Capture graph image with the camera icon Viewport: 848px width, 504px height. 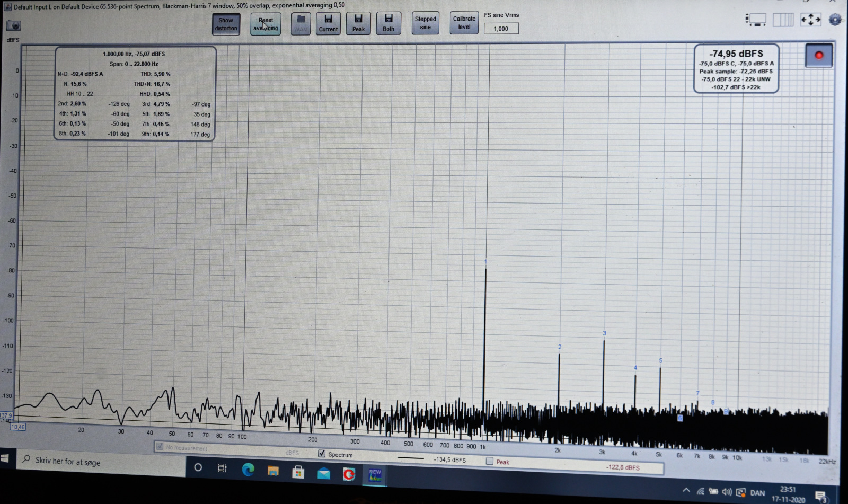click(13, 25)
